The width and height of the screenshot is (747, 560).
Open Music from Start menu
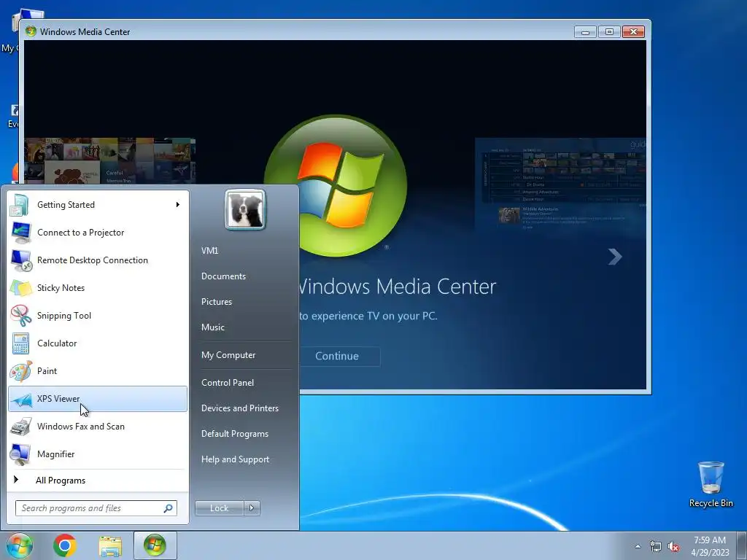[212, 327]
